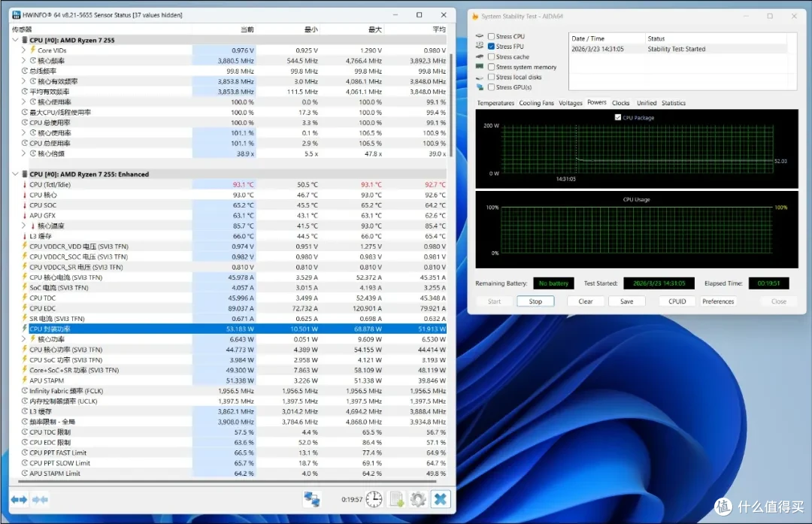This screenshot has width=812, height=524.
Task: Click the 平均 column header
Action: point(438,29)
